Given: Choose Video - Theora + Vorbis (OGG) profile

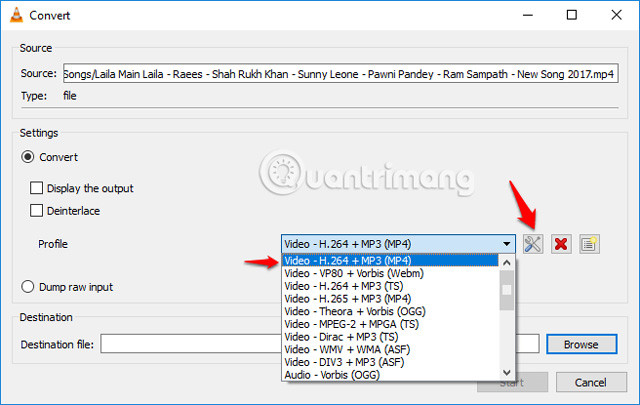Looking at the screenshot, I should click(x=390, y=311).
